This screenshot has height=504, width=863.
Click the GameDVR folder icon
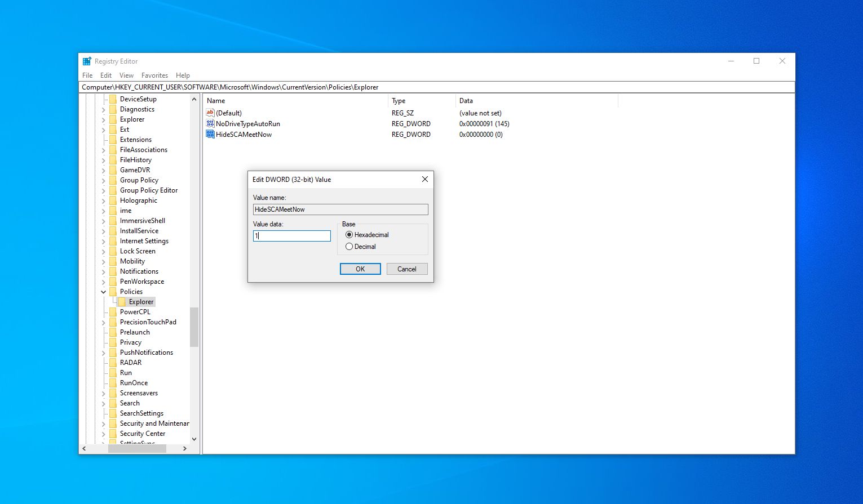tap(113, 170)
